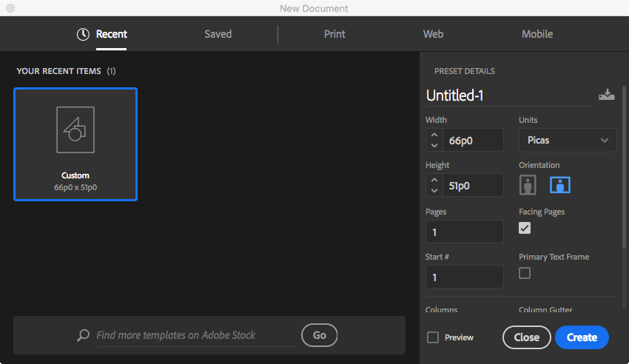Switch to the Saved tab
The height and width of the screenshot is (364, 629).
coord(218,34)
